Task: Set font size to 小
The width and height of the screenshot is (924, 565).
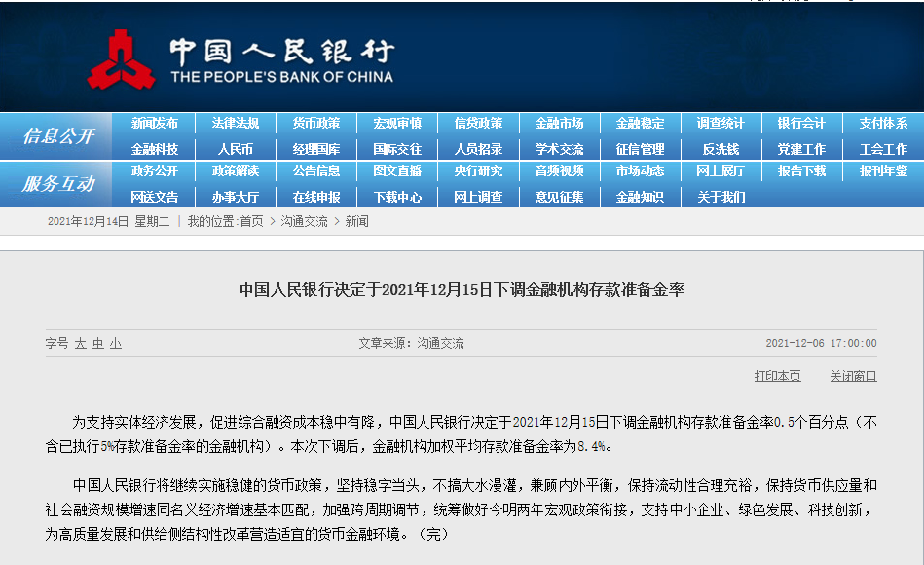Action: pos(116,343)
